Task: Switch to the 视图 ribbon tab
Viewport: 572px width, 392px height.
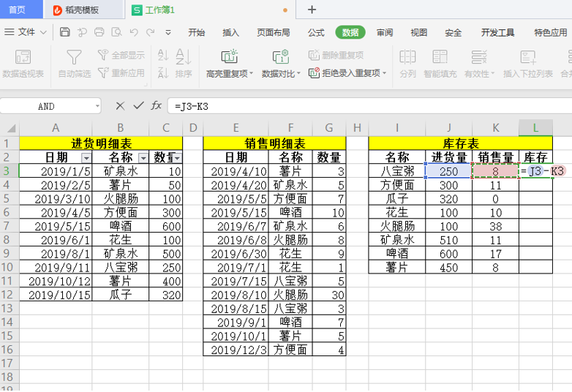Action: point(419,32)
